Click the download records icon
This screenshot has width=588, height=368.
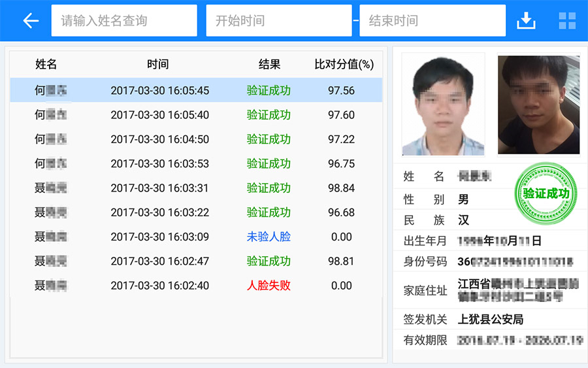point(526,21)
